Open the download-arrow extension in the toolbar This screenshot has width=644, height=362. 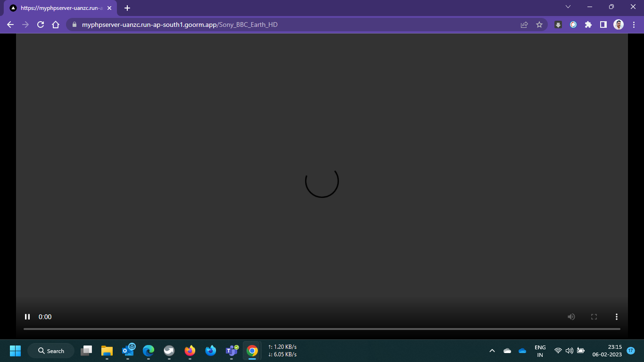click(558, 25)
